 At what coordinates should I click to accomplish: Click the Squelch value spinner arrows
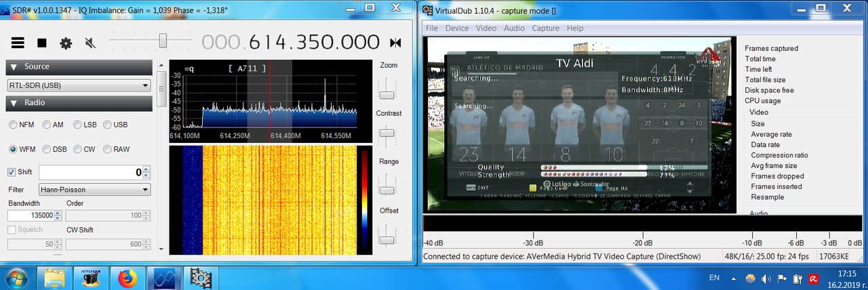pos(58,244)
